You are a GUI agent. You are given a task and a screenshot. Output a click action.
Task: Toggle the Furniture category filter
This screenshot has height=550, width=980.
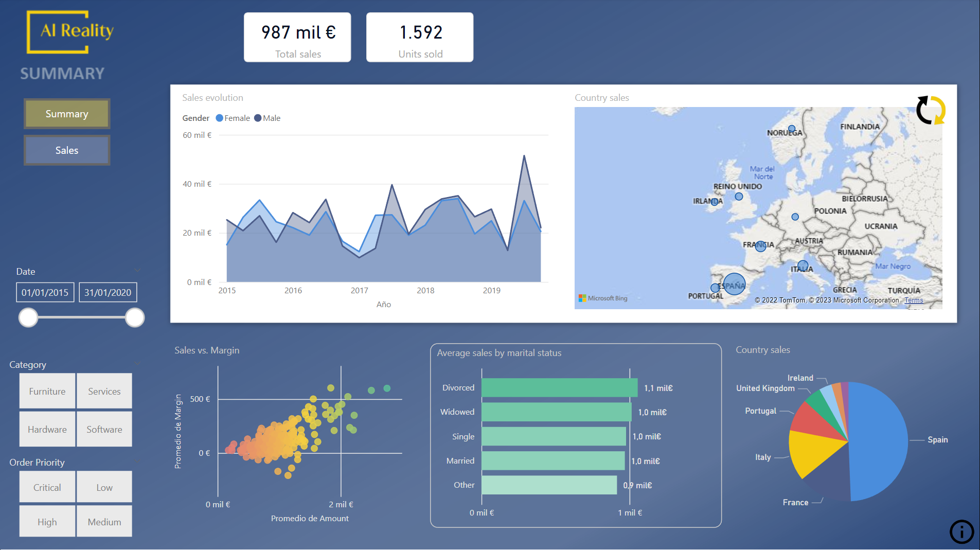[x=47, y=392]
